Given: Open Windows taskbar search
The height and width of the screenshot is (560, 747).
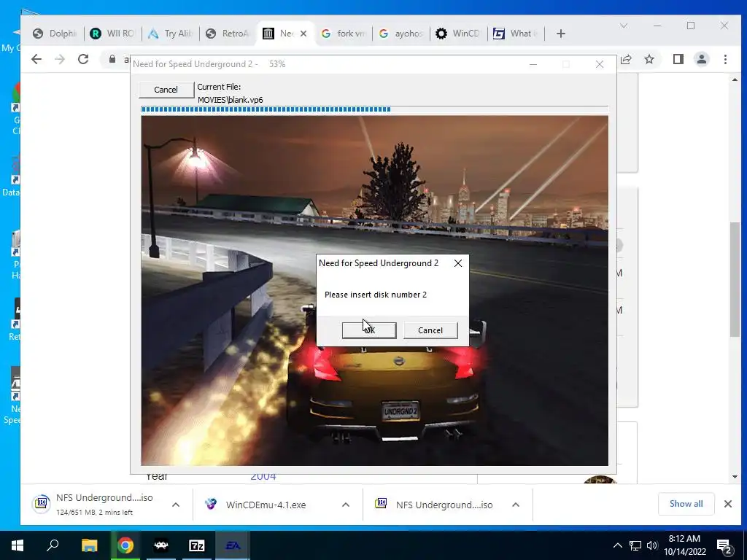Looking at the screenshot, I should pyautogui.click(x=53, y=545).
